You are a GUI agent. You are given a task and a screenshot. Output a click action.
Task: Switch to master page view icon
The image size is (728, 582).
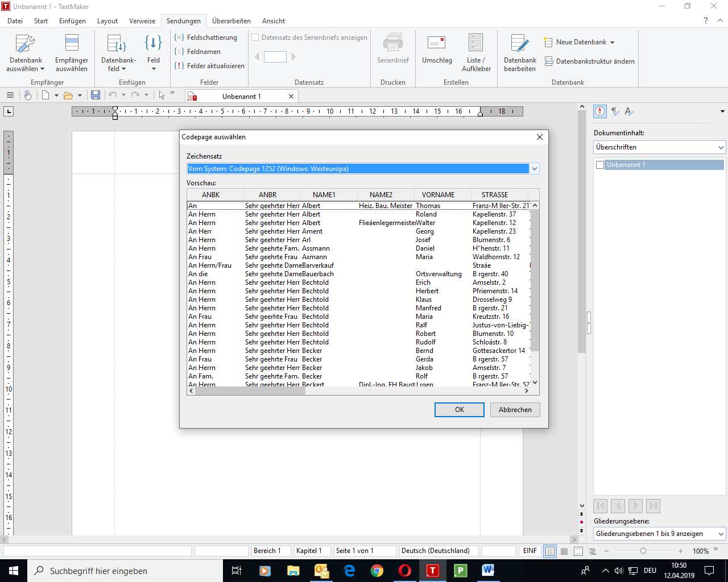click(x=578, y=551)
